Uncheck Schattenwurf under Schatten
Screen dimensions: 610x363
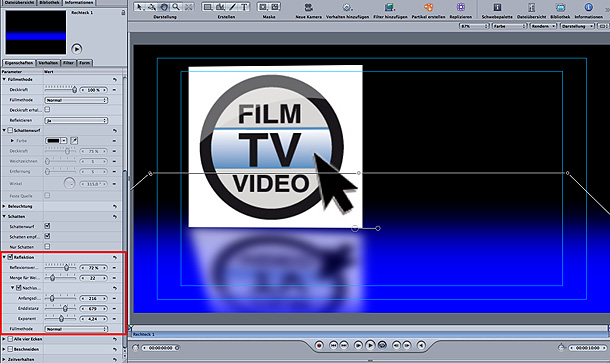(47, 226)
